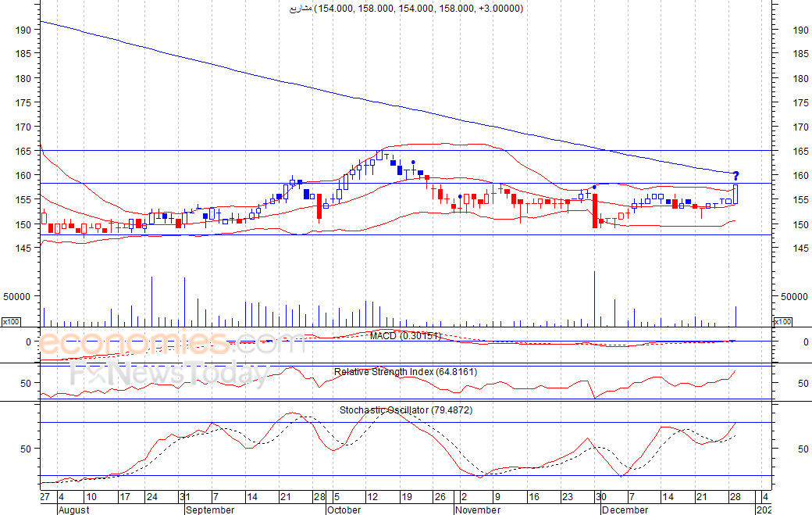Click the MACD (0.30151) indicator label
812x515 pixels.
pyautogui.click(x=405, y=336)
